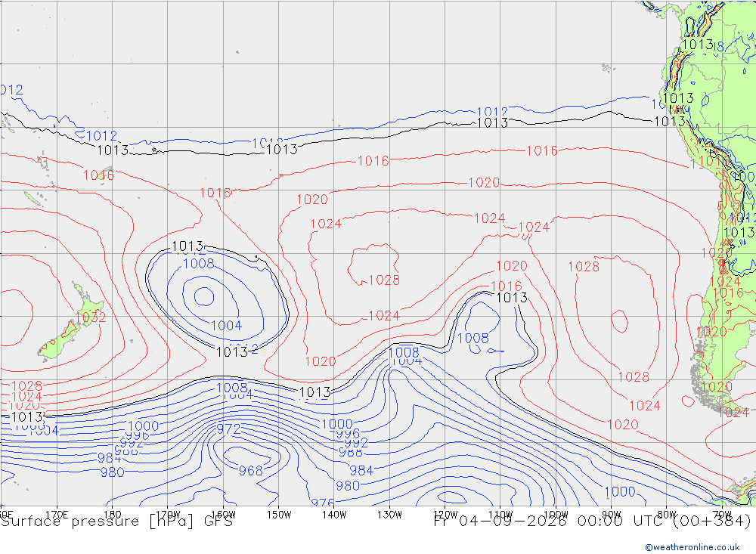756x554 pixels.
Task: Click the 968 low pressure label
Action: (x=251, y=471)
